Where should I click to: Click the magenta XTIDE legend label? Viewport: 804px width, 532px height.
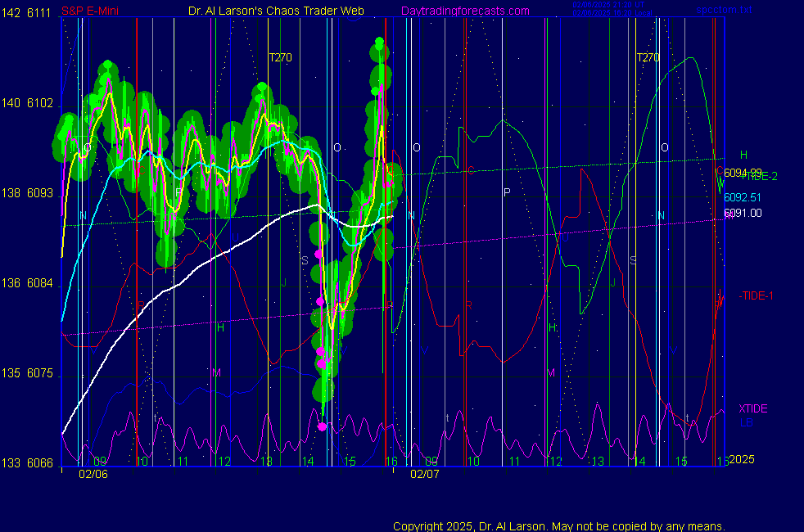752,408
